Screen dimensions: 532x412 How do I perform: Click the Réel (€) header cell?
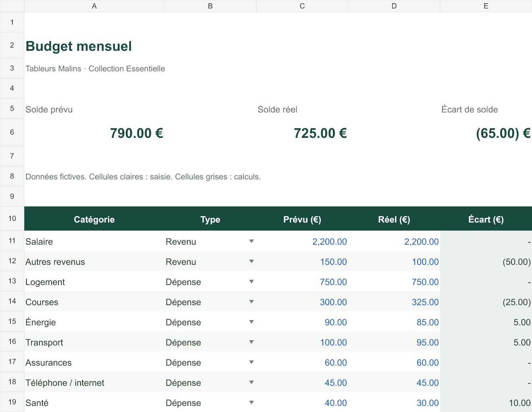[394, 219]
